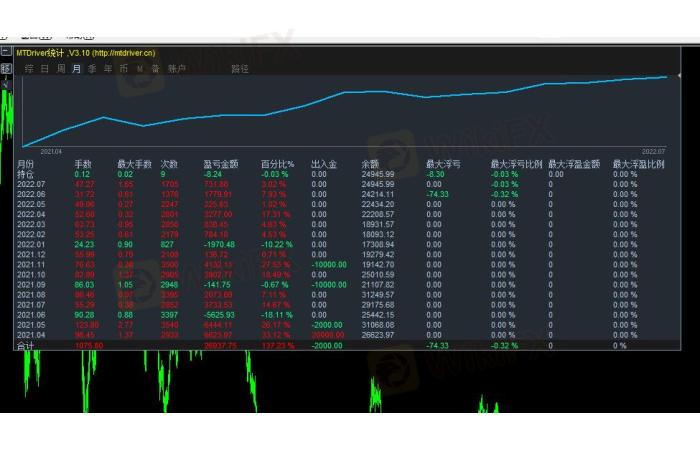Switch to the 季 quarterly tab
Image resolution: width=700 pixels, height=450 pixels.
point(93,69)
